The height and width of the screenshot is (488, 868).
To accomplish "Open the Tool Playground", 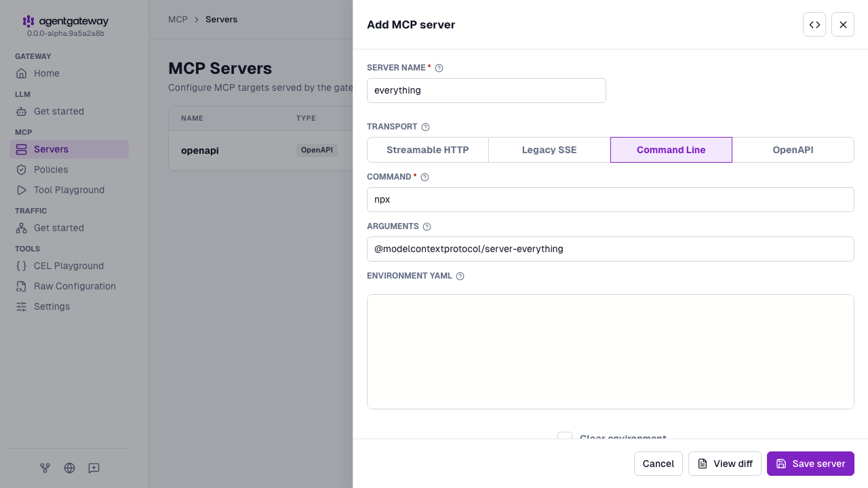I will point(69,190).
